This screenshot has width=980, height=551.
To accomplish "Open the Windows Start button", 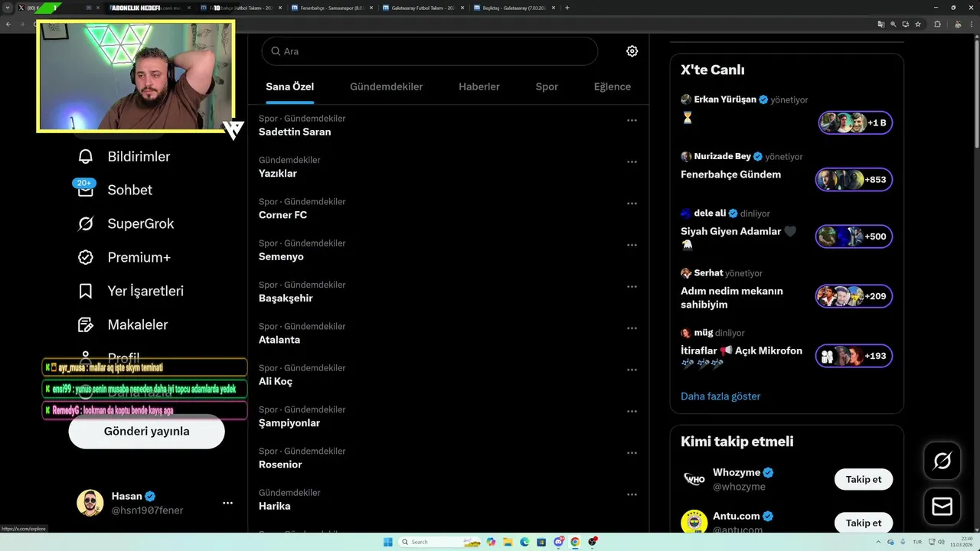I will click(388, 542).
